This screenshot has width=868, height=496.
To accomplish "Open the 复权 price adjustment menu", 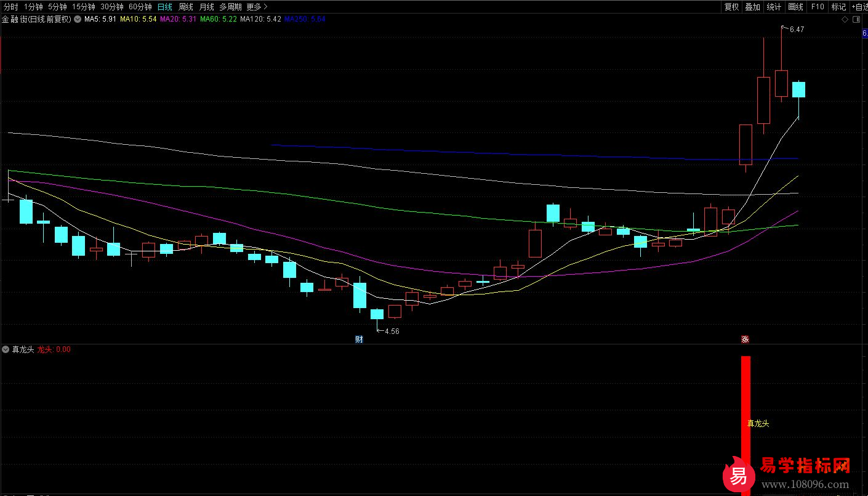I will click(731, 7).
